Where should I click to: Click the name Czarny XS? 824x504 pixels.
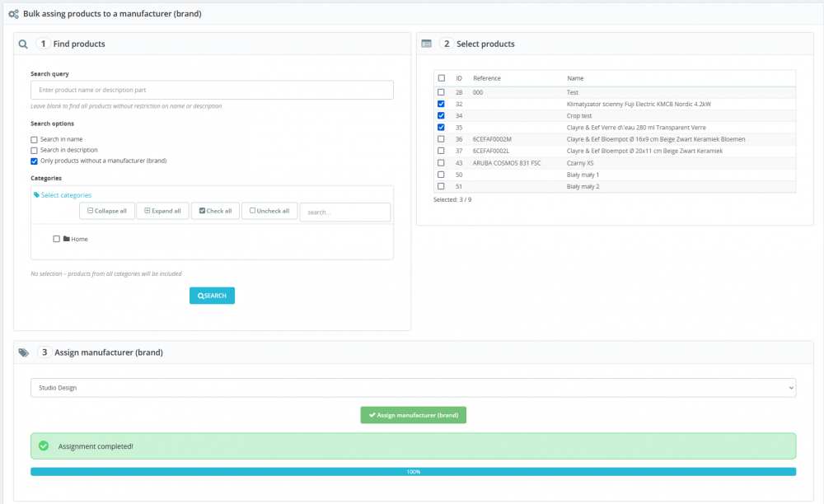pos(580,163)
